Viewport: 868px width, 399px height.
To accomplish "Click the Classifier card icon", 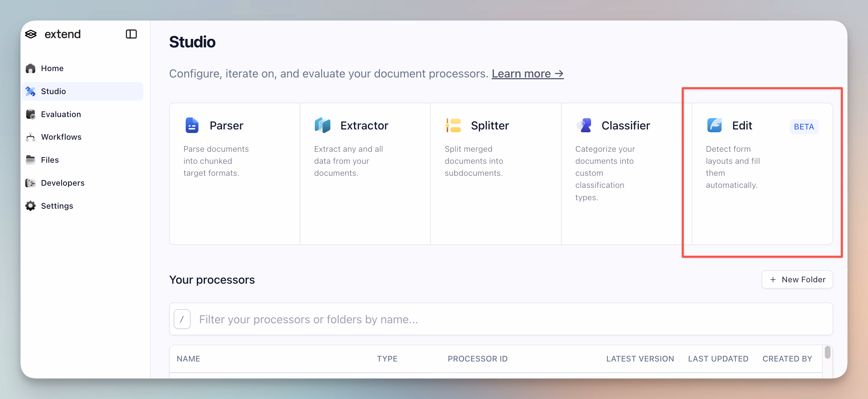I will pyautogui.click(x=584, y=125).
